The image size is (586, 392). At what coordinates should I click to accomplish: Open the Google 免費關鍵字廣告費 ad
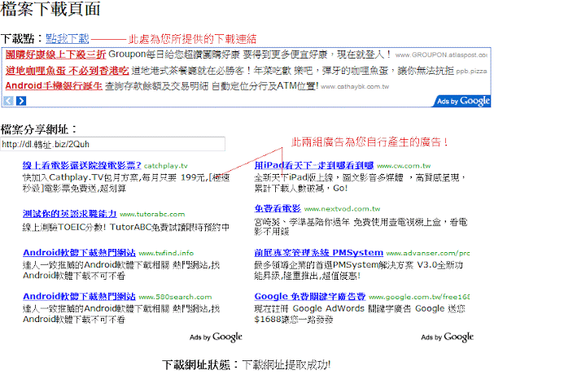310,296
